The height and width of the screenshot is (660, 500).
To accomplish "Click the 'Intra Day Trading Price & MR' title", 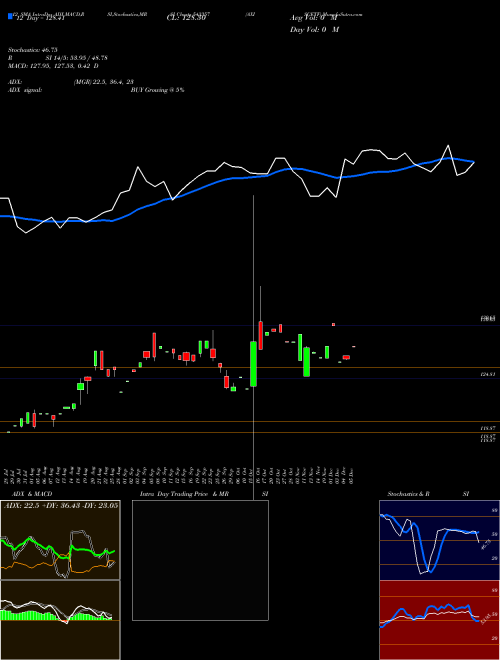I will (184, 494).
